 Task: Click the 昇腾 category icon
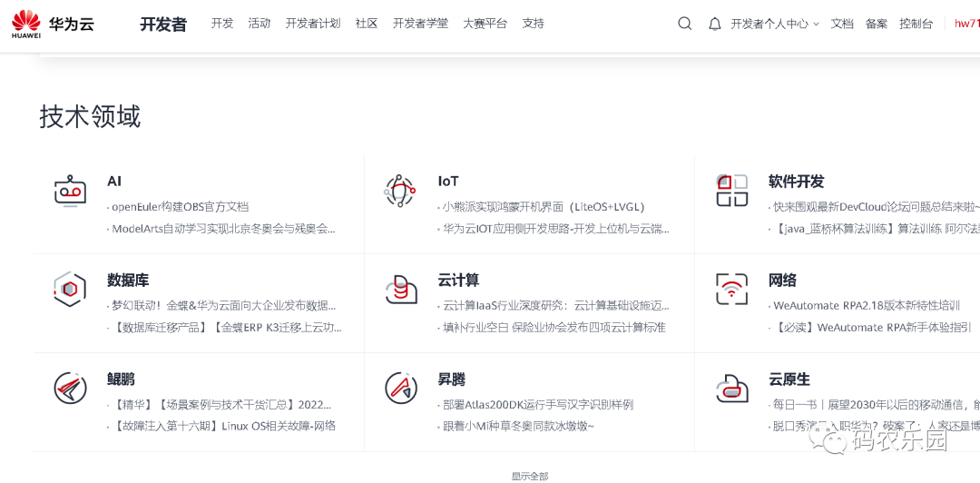coord(401,389)
